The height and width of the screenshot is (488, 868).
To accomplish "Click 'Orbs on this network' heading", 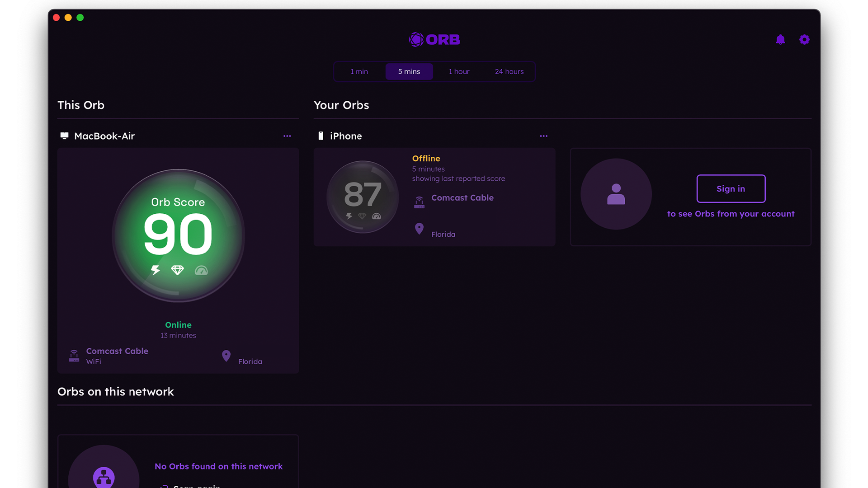I will 116,391.
